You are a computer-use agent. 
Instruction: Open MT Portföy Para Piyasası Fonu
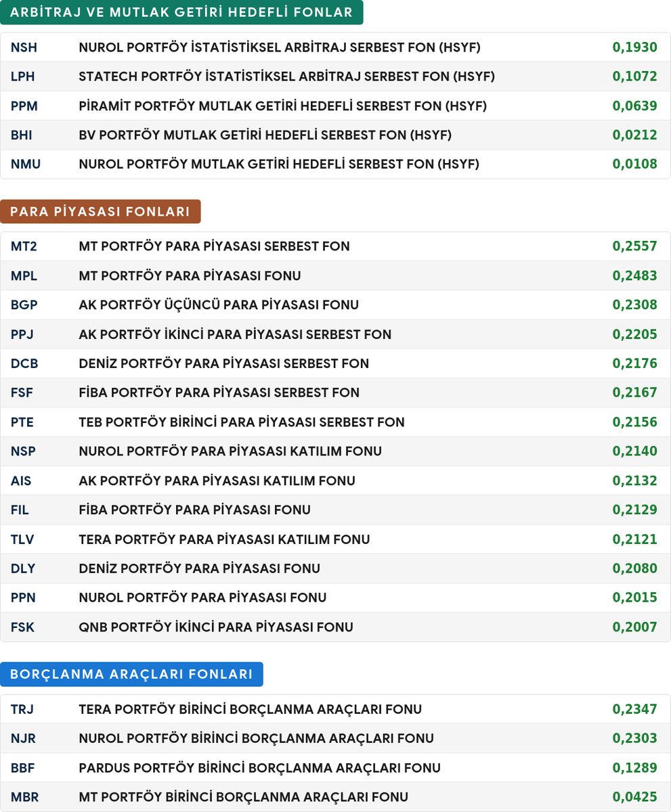click(x=190, y=276)
